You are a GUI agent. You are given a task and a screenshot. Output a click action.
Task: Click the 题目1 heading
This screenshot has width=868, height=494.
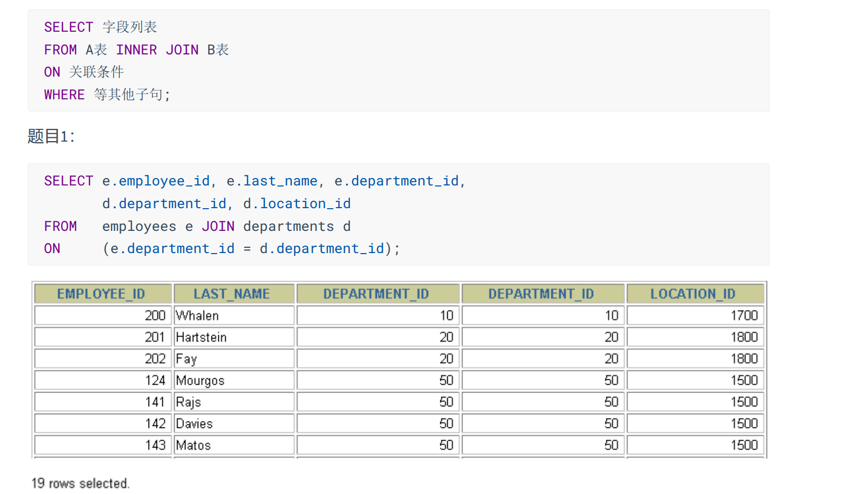(51, 136)
